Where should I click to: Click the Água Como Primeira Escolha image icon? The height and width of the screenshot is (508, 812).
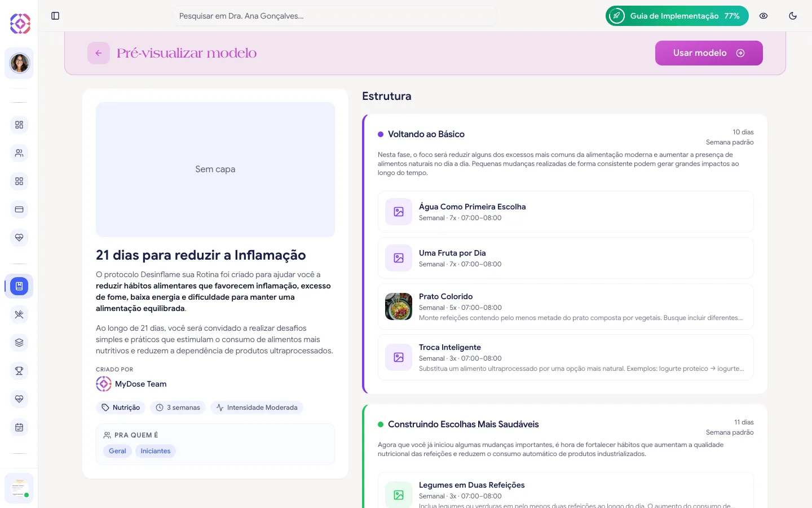coord(399,212)
